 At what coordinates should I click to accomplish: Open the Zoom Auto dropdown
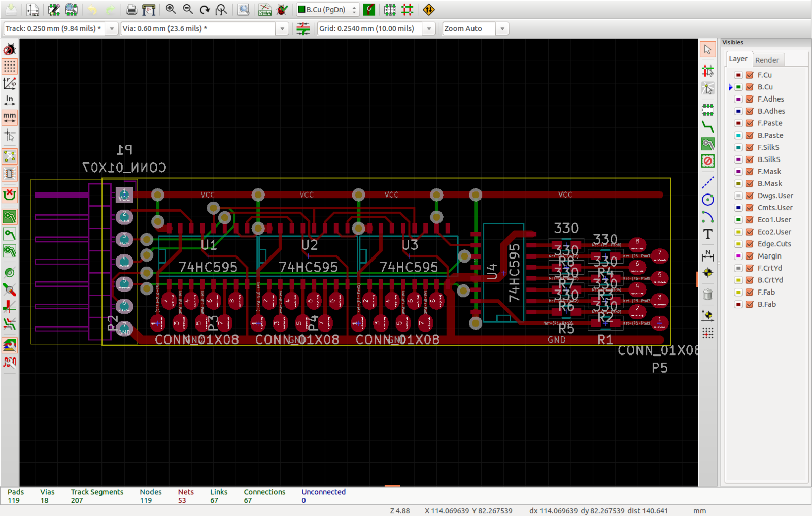click(x=502, y=29)
